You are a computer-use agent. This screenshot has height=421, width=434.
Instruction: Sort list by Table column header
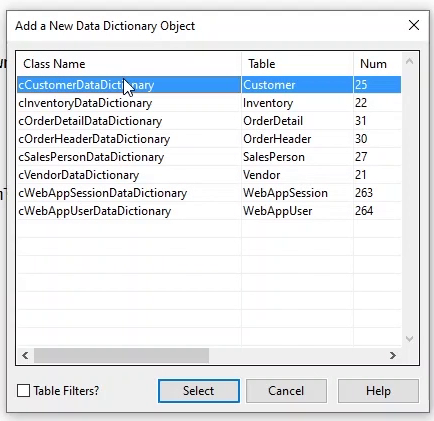[297, 64]
